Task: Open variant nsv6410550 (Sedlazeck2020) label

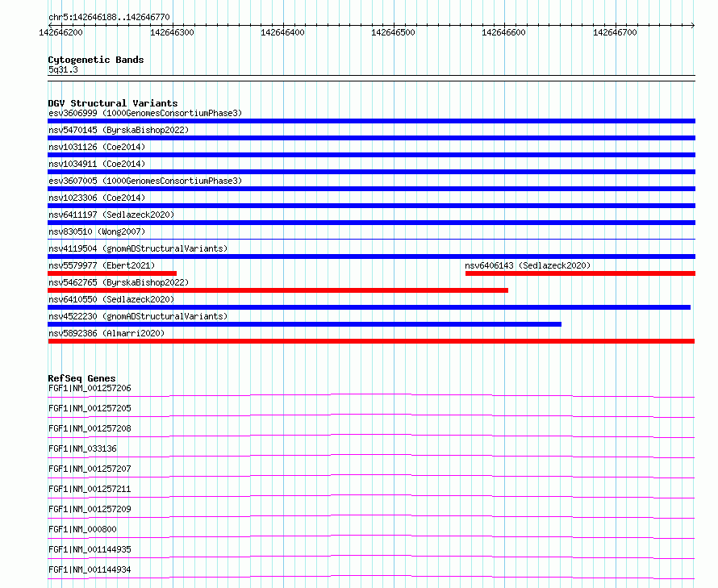Action: pos(111,299)
